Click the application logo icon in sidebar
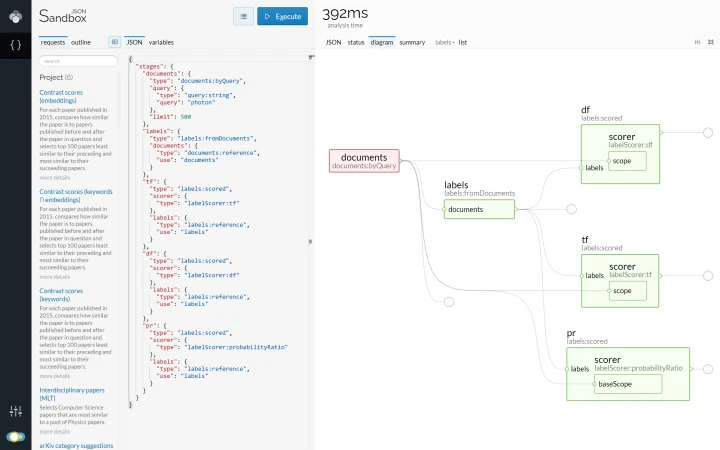Viewport: 720px width, 450px height. (x=16, y=17)
